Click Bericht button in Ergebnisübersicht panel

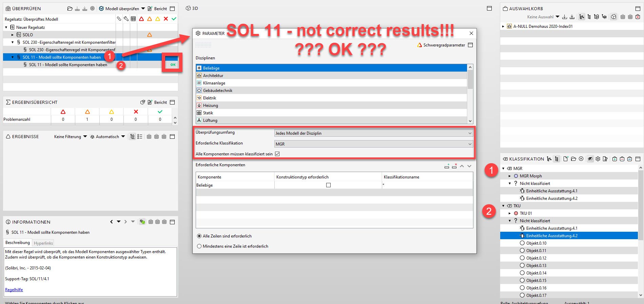pos(157,102)
